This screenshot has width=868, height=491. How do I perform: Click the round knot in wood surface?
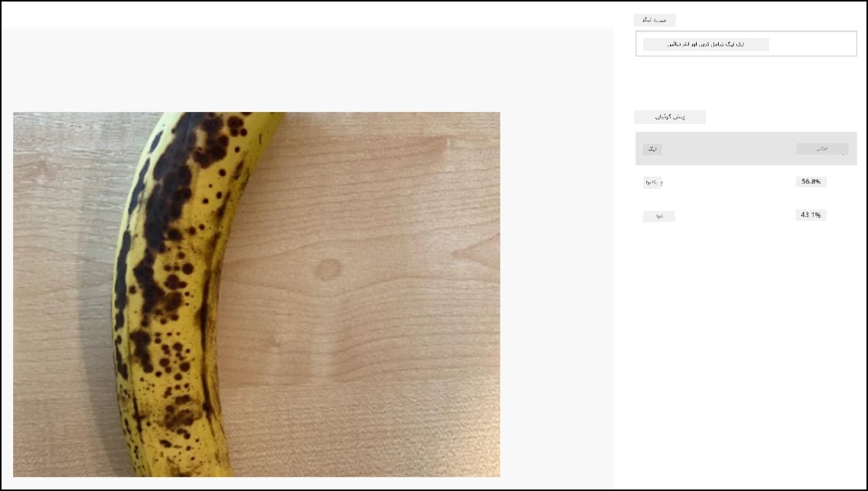[328, 269]
